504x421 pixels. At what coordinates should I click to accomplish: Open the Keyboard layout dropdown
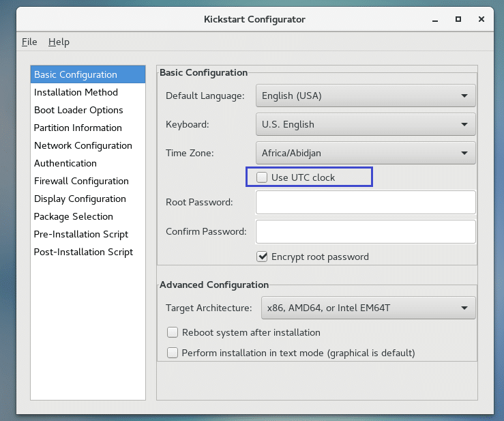point(366,124)
